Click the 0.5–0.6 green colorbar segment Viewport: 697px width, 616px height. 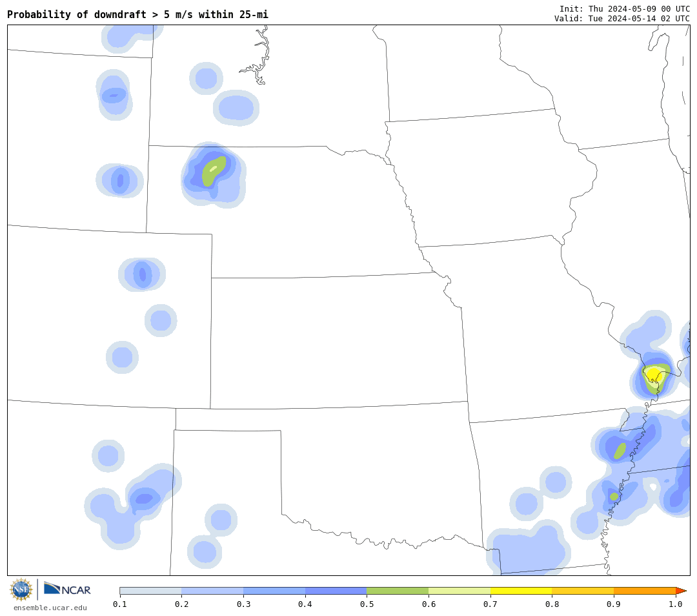398,591
